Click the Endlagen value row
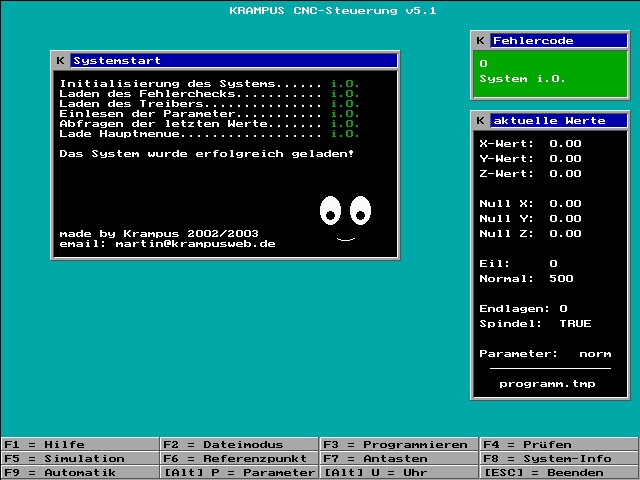640x480 pixels. (x=523, y=309)
